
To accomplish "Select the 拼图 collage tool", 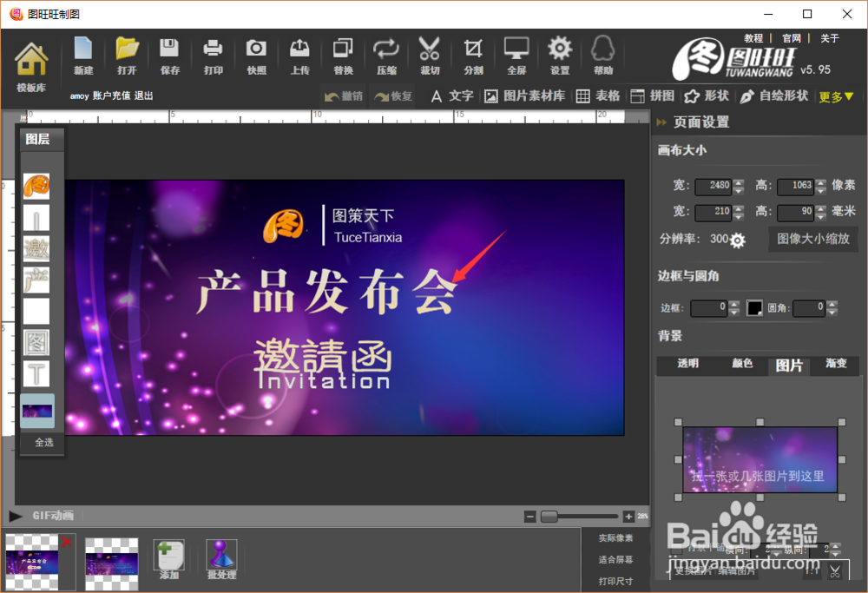I will (654, 96).
